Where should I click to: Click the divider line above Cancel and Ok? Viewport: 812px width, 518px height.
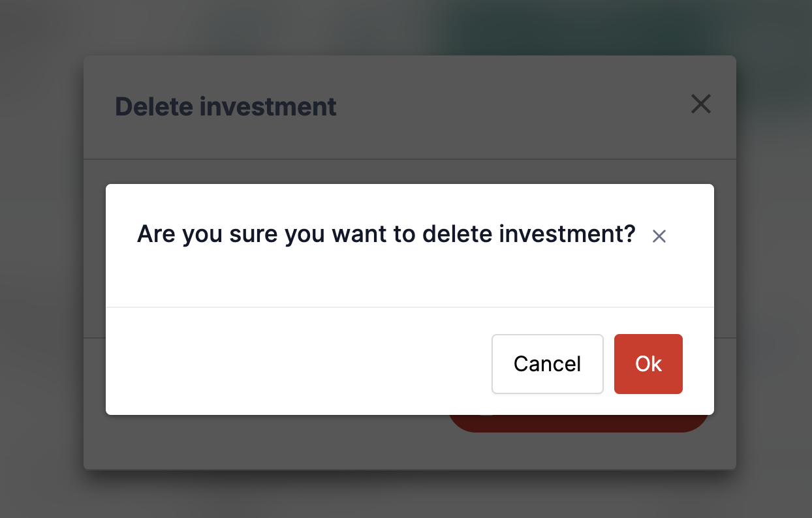(x=409, y=307)
